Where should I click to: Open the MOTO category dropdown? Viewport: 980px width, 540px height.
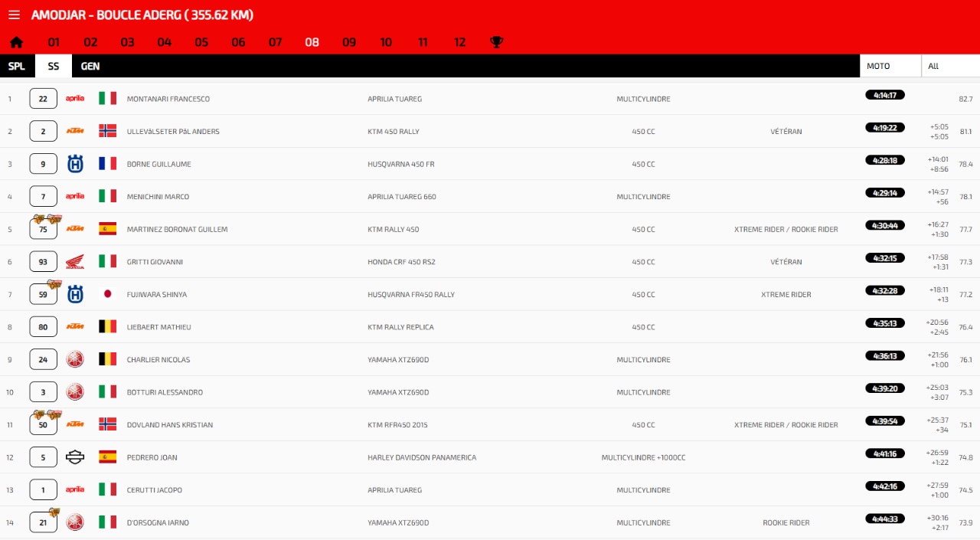890,66
